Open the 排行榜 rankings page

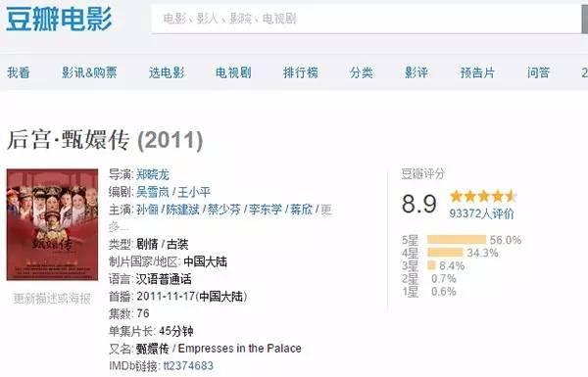tap(301, 72)
